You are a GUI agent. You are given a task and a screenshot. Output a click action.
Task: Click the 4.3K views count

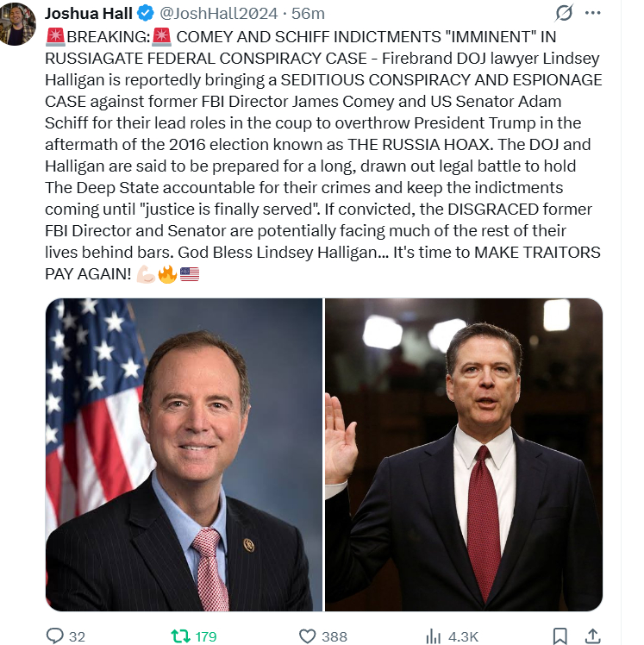pyautogui.click(x=464, y=636)
